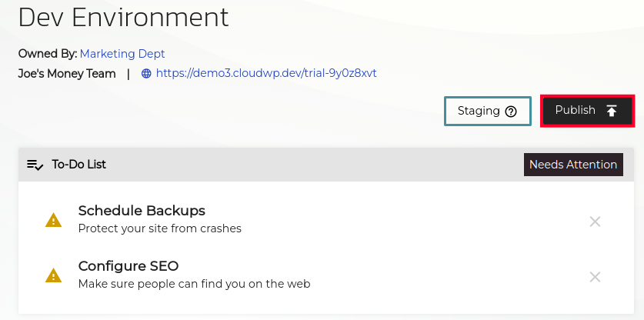Click the To-Do List checklist icon

click(x=35, y=165)
